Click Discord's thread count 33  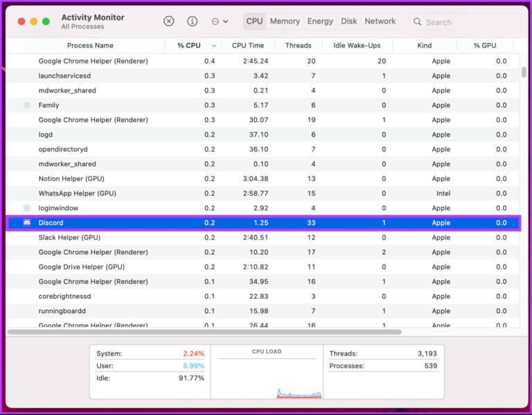click(x=311, y=223)
